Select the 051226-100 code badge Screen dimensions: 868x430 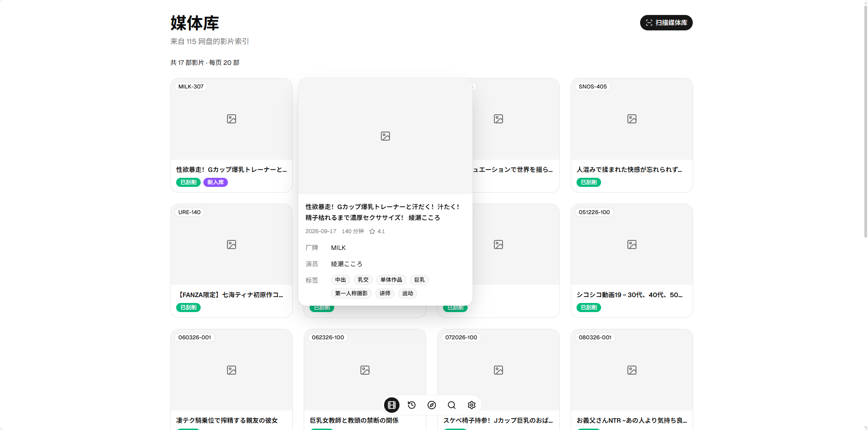click(594, 212)
